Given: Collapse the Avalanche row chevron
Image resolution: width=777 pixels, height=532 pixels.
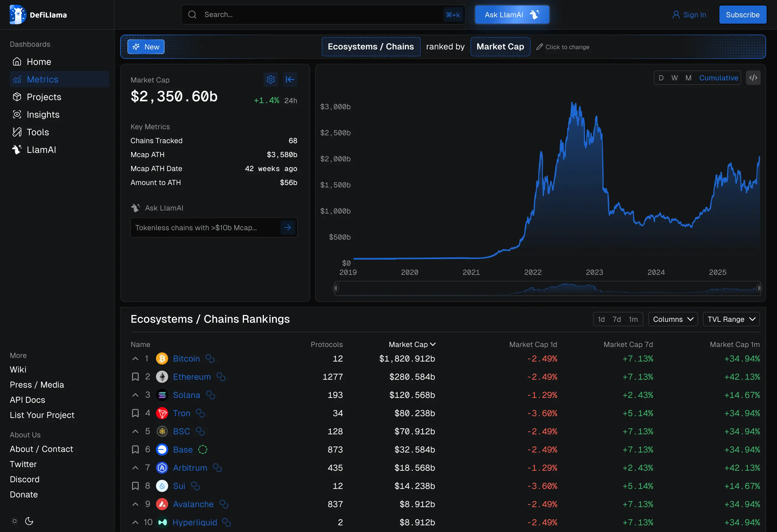Looking at the screenshot, I should point(135,504).
